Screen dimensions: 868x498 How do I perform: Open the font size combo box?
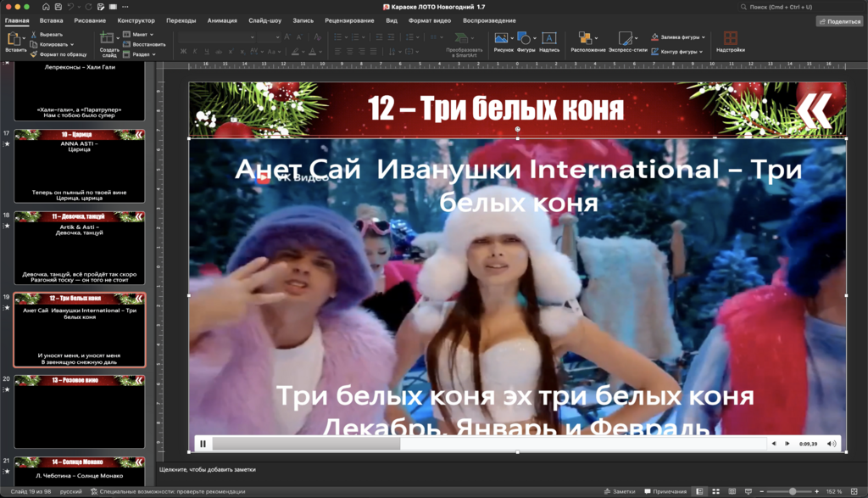[270, 37]
